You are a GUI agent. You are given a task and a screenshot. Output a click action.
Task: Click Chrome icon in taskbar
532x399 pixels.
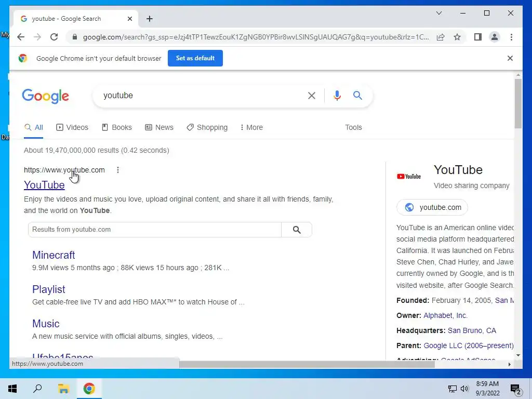tap(89, 389)
